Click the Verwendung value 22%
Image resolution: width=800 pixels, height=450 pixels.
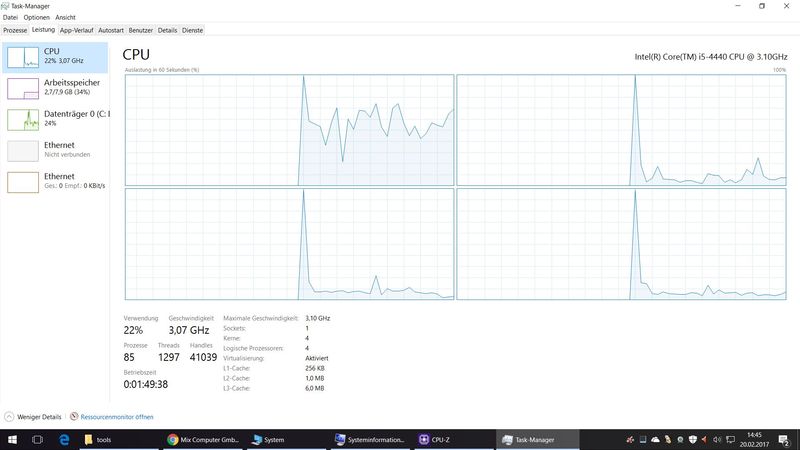(x=133, y=330)
